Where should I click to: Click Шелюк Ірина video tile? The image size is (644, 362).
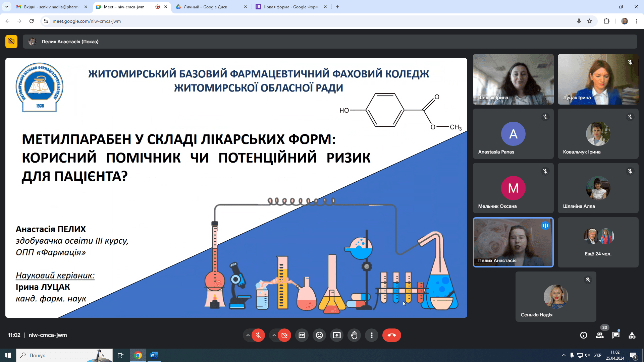[513, 79]
